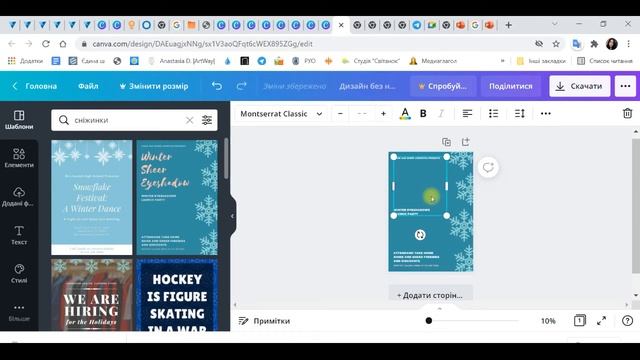
Task: Click the design title 'Дизайн без н...'
Action: (367, 86)
